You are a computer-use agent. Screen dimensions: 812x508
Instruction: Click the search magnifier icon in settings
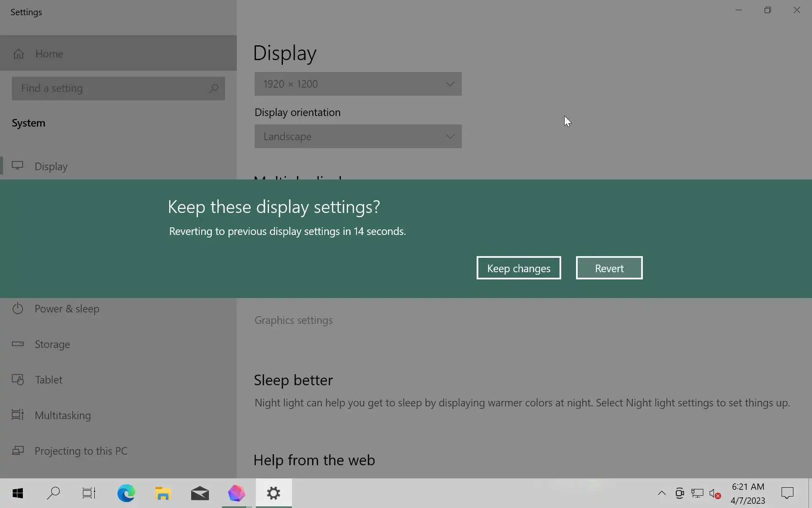pos(214,88)
